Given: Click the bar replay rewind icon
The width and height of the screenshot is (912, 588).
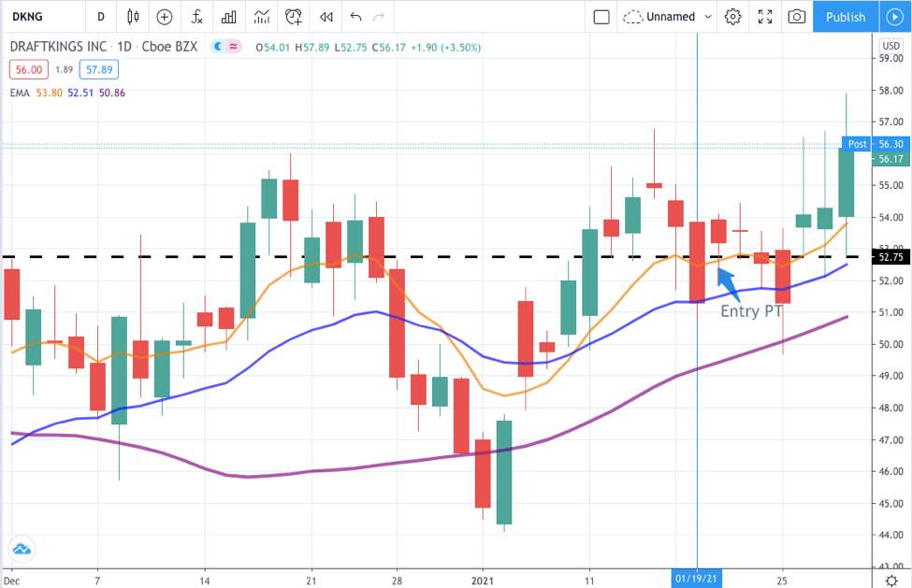Looking at the screenshot, I should [x=326, y=17].
